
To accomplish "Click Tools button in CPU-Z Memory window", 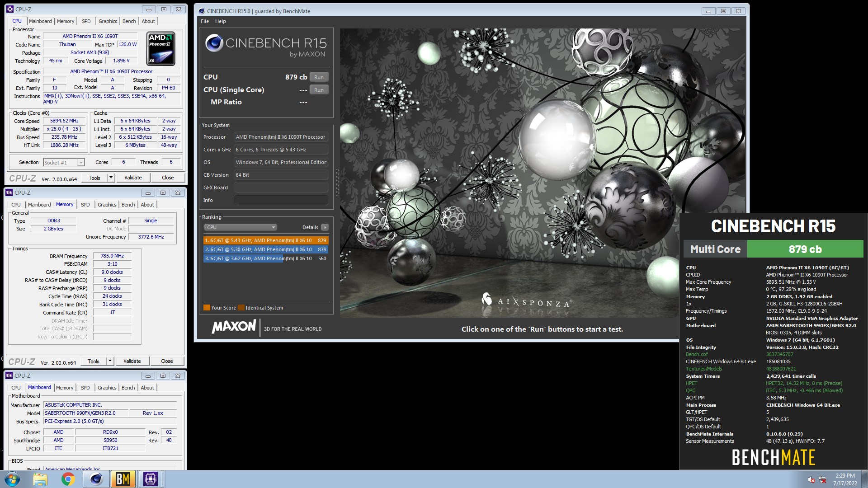I will tap(94, 361).
